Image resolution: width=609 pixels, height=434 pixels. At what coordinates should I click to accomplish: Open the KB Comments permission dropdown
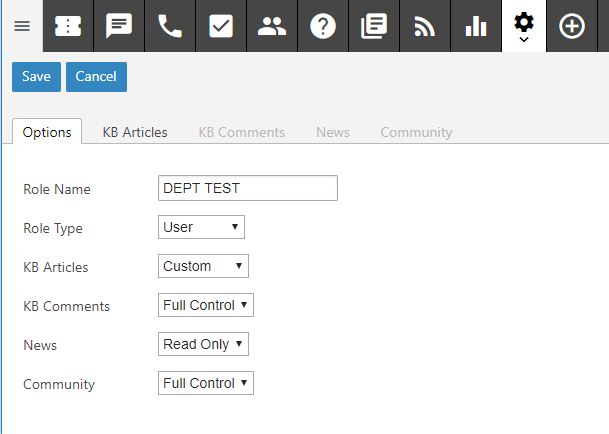pyautogui.click(x=206, y=305)
